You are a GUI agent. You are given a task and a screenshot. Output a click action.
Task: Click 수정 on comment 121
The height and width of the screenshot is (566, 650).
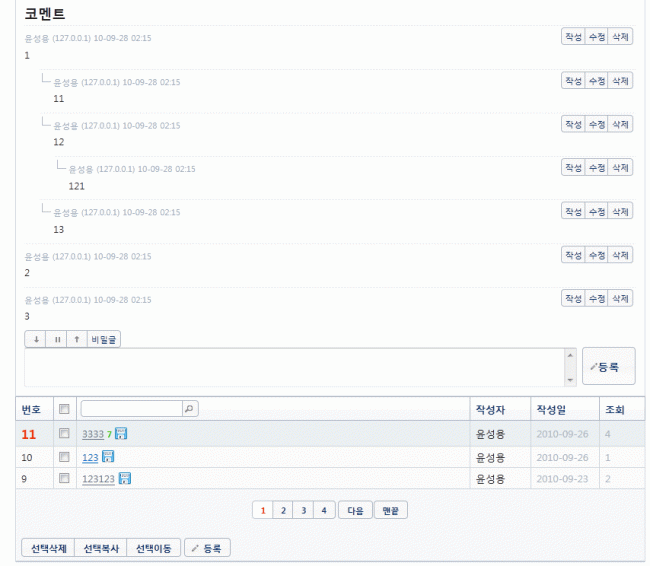[x=597, y=168]
